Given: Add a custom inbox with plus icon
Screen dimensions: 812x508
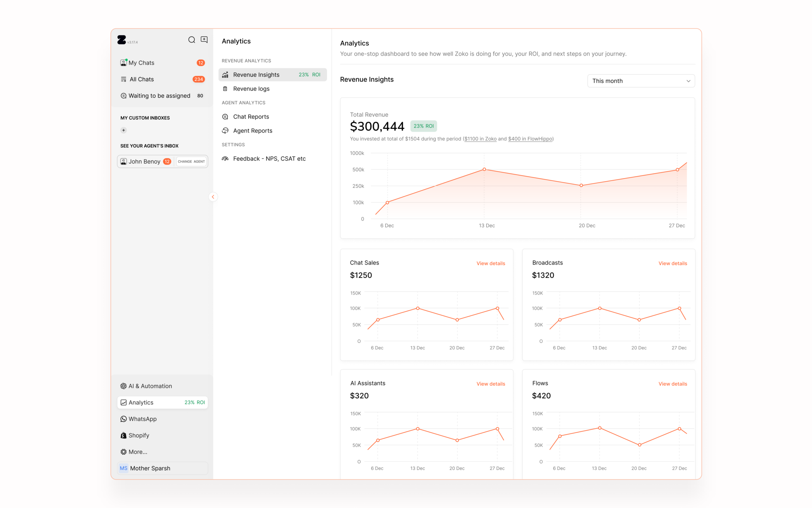Looking at the screenshot, I should pos(123,130).
